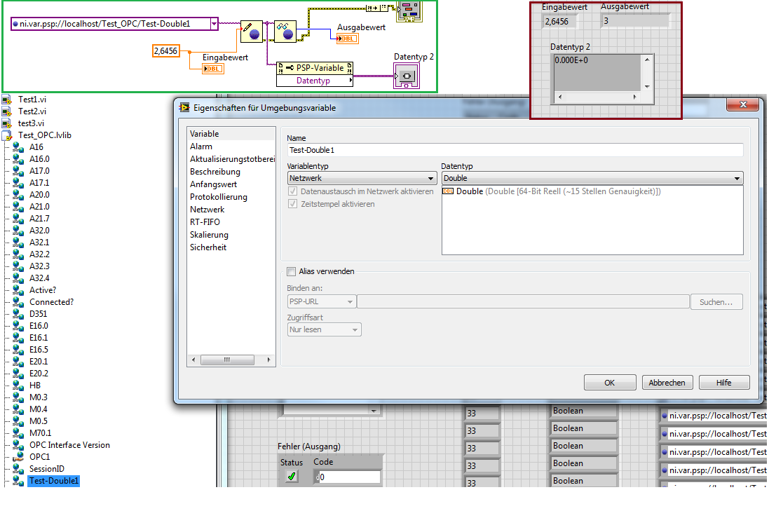Viewport: 776px width, 532px height.
Task: Click the read variable node icon
Action: [285, 32]
